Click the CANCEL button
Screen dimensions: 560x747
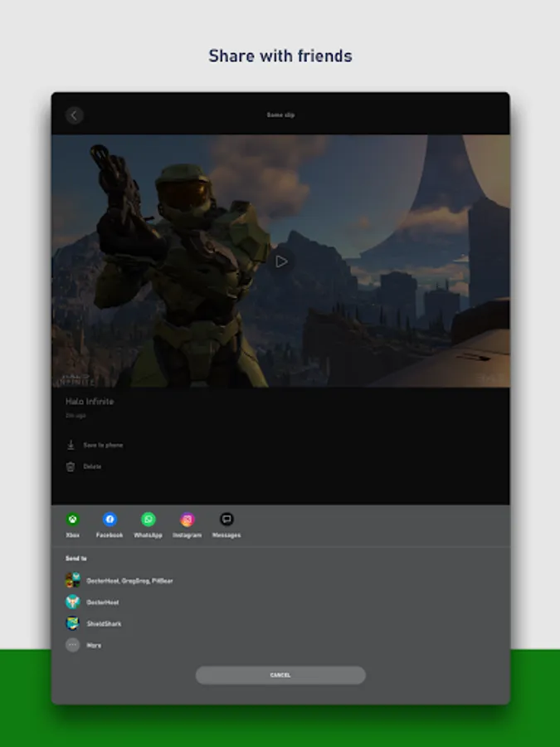280,675
